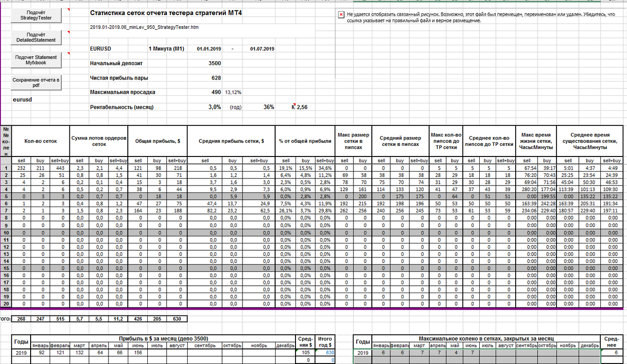Click the grey row number 10 cell

click(x=6, y=233)
